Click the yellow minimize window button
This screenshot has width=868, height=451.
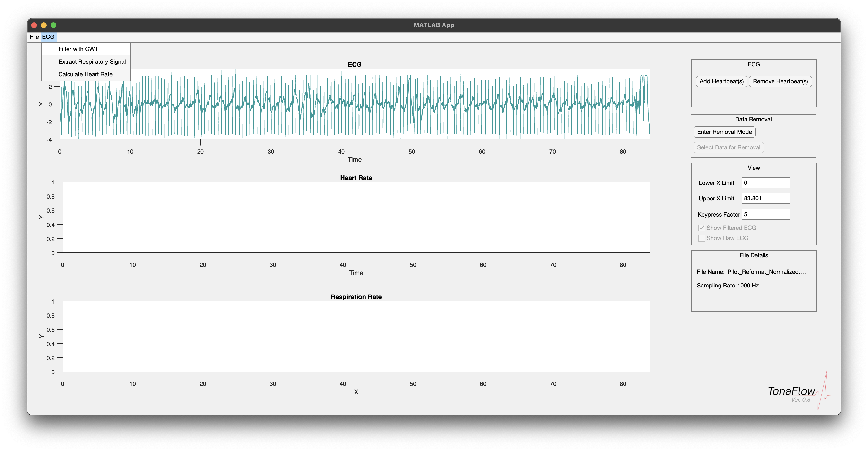point(44,25)
